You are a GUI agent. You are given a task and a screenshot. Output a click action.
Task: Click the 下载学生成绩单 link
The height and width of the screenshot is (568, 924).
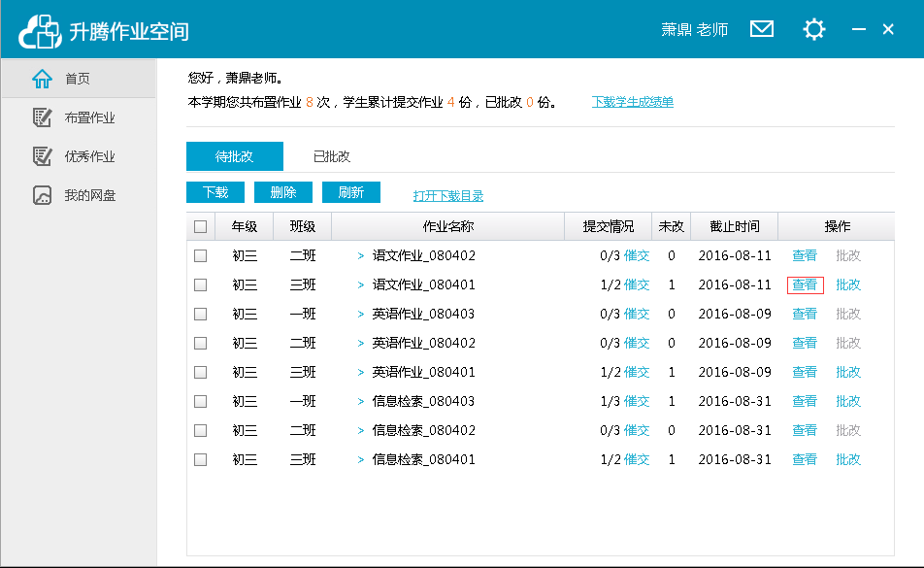tap(632, 102)
